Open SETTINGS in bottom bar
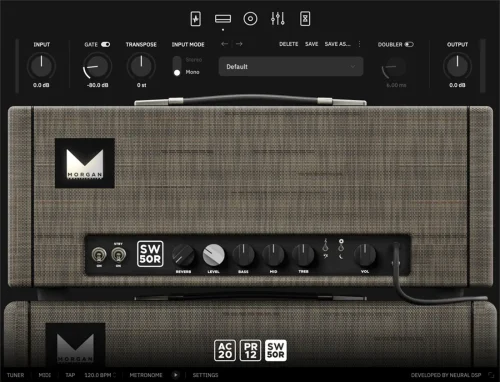 205,375
